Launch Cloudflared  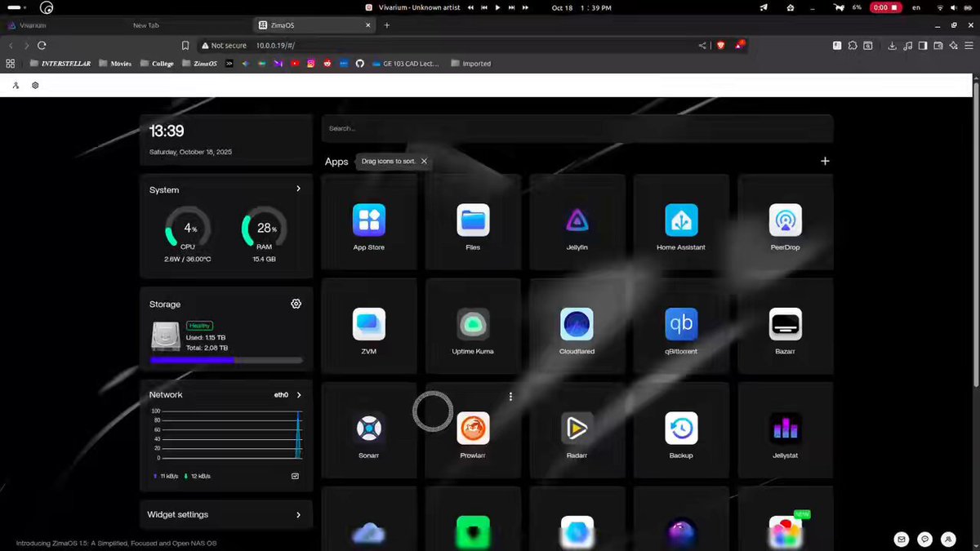(x=577, y=324)
